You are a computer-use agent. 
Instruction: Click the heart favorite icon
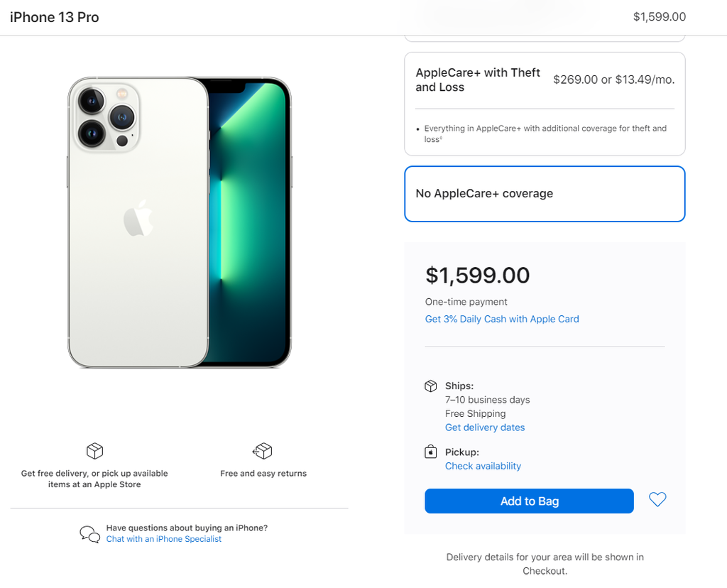[x=657, y=499]
